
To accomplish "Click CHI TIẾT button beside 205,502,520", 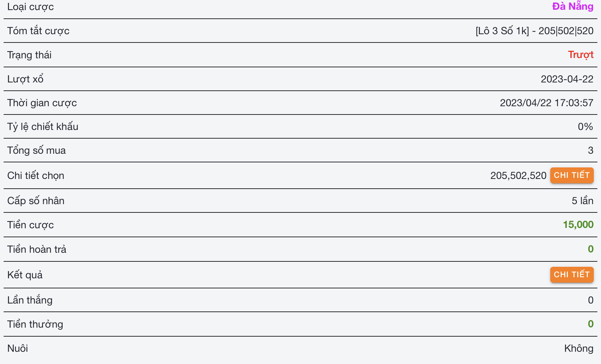I will (x=571, y=175).
